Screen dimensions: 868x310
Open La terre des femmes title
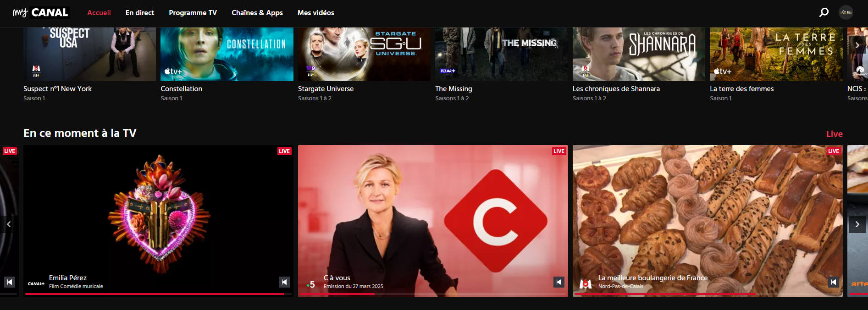point(742,89)
